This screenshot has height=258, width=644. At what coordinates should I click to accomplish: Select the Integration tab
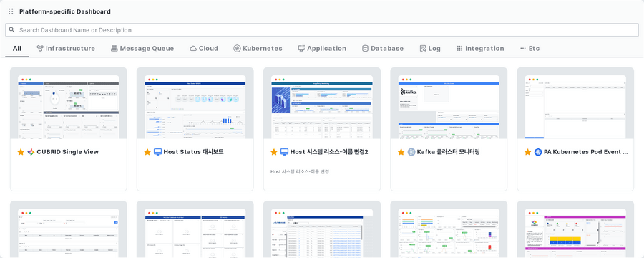(x=480, y=49)
